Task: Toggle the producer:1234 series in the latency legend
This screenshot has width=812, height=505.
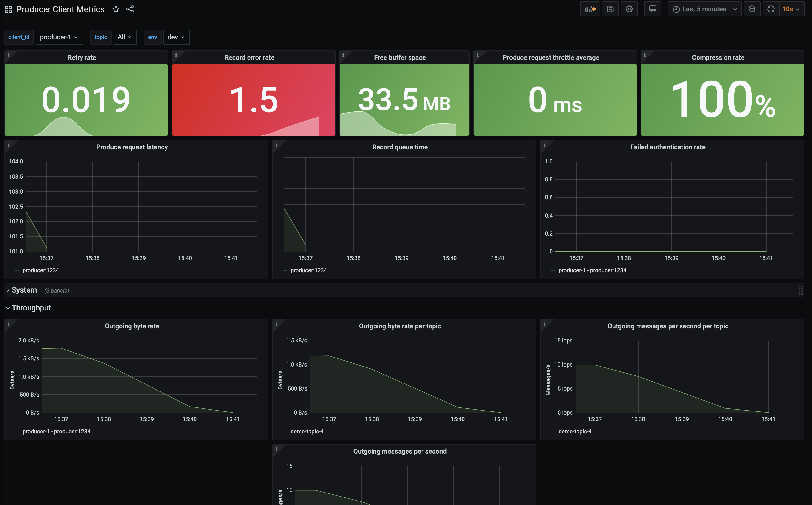Action: pos(41,270)
